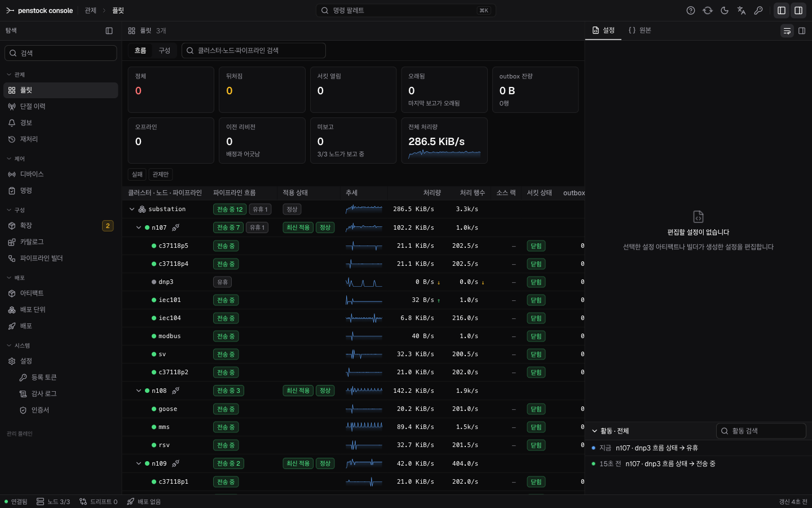Image resolution: width=812 pixels, height=508 pixels.
Task: Click the key token icon
Action: (758, 11)
